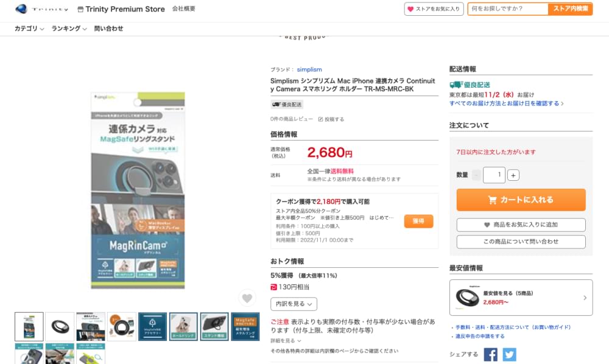Open the 問い合わせ menu item
This screenshot has width=609, height=364.
(x=108, y=29)
